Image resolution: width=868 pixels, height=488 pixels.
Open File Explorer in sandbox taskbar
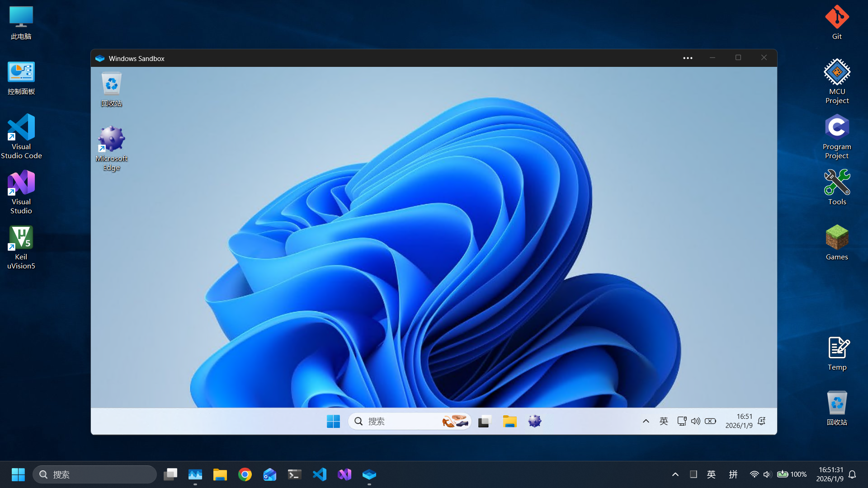coord(509,421)
